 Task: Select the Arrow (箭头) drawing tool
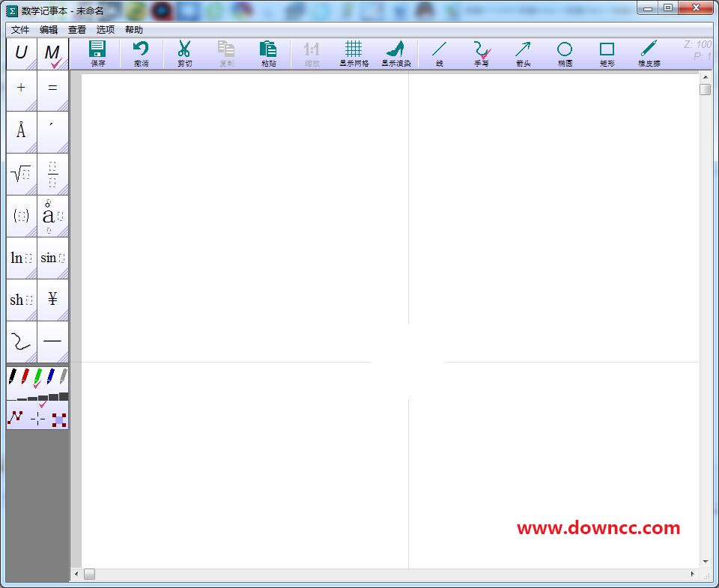coord(523,53)
